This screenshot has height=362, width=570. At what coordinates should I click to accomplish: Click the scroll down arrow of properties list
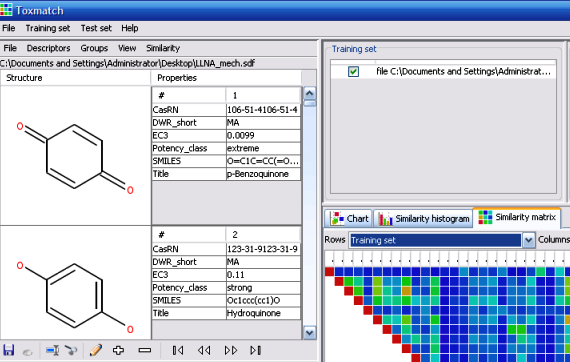tap(309, 332)
